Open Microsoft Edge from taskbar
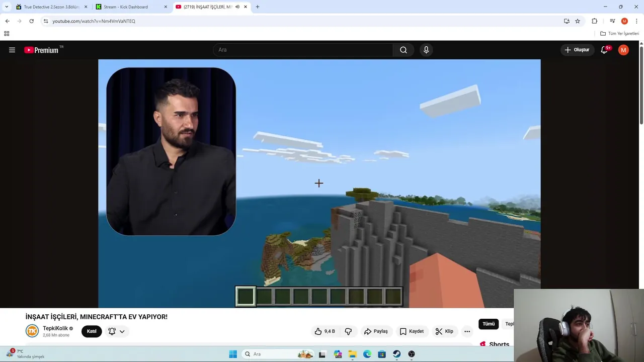644x362 pixels. click(367, 354)
